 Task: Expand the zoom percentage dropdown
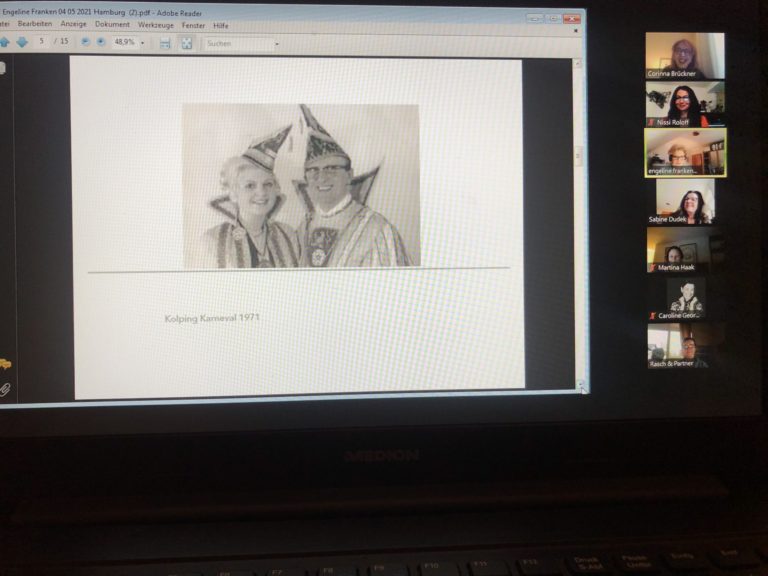tap(142, 43)
